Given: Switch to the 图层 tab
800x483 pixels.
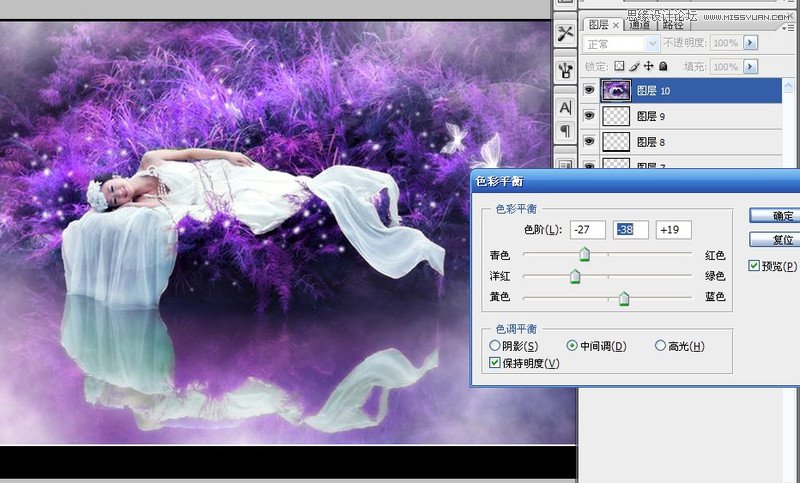Looking at the screenshot, I should coord(598,24).
